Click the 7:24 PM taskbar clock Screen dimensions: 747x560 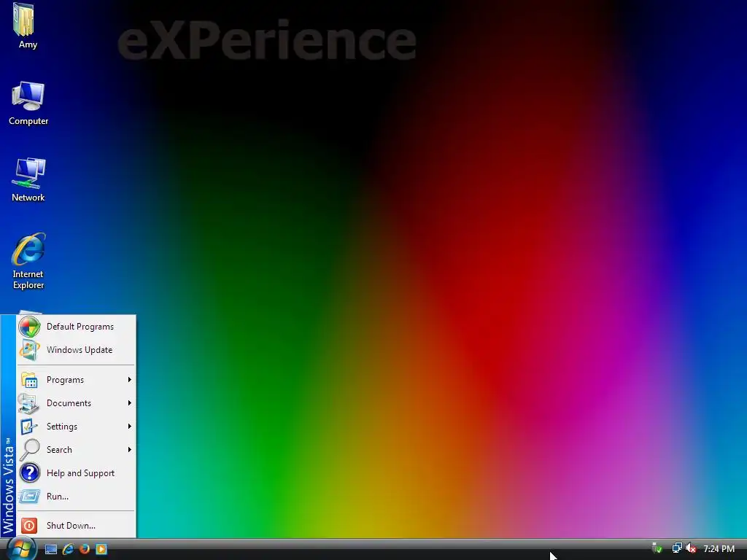(x=719, y=548)
